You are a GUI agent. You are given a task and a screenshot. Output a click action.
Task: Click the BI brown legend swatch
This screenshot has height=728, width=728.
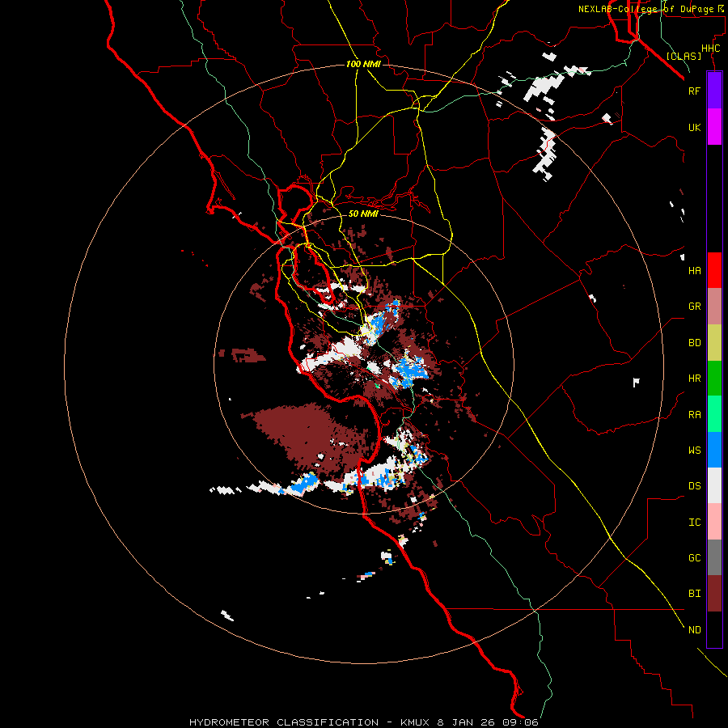[x=714, y=594]
